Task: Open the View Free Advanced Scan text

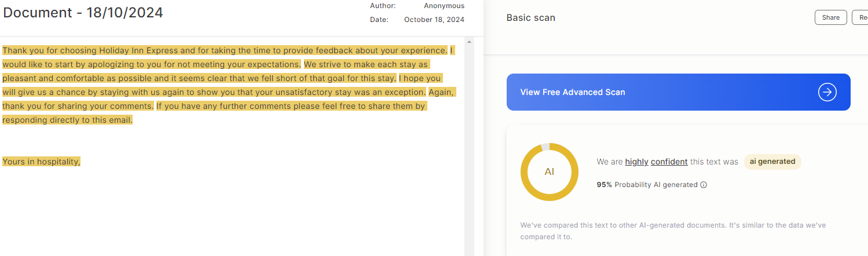Action: coord(572,92)
